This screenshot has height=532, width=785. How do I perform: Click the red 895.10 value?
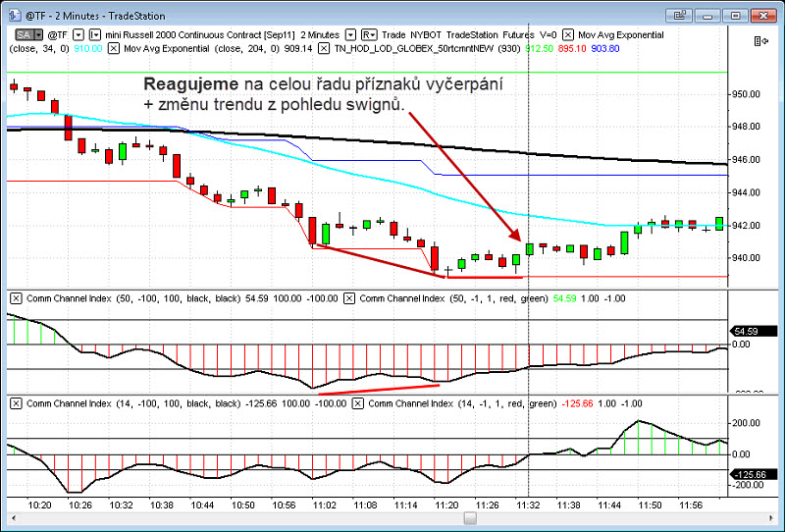[x=572, y=49]
